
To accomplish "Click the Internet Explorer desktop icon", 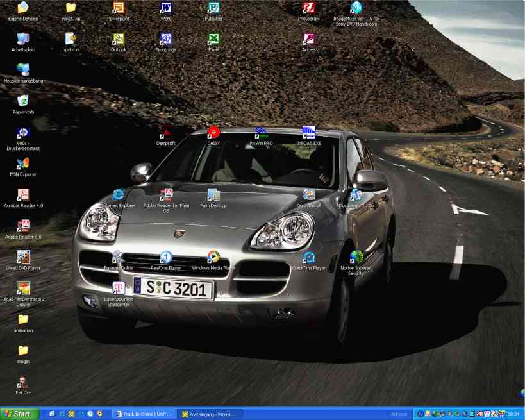I will click(x=118, y=195).
